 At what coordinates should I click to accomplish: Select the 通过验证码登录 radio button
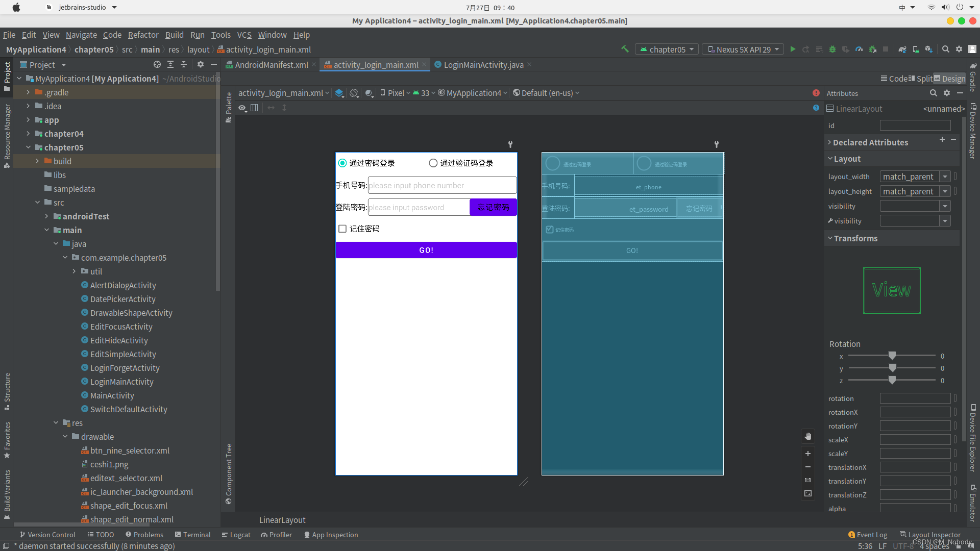pyautogui.click(x=432, y=163)
